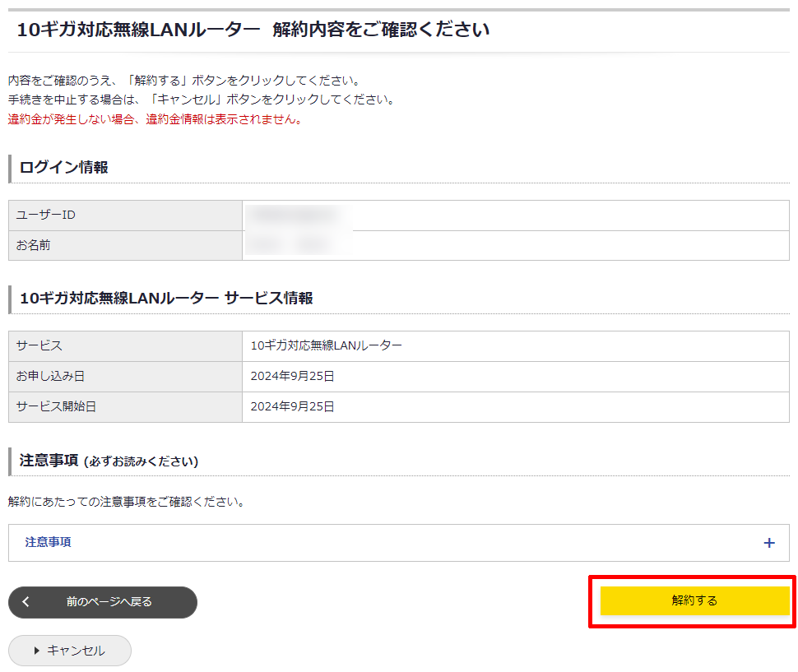Click the 10ギガ対応無線LANルーター service value cell

(x=327, y=346)
